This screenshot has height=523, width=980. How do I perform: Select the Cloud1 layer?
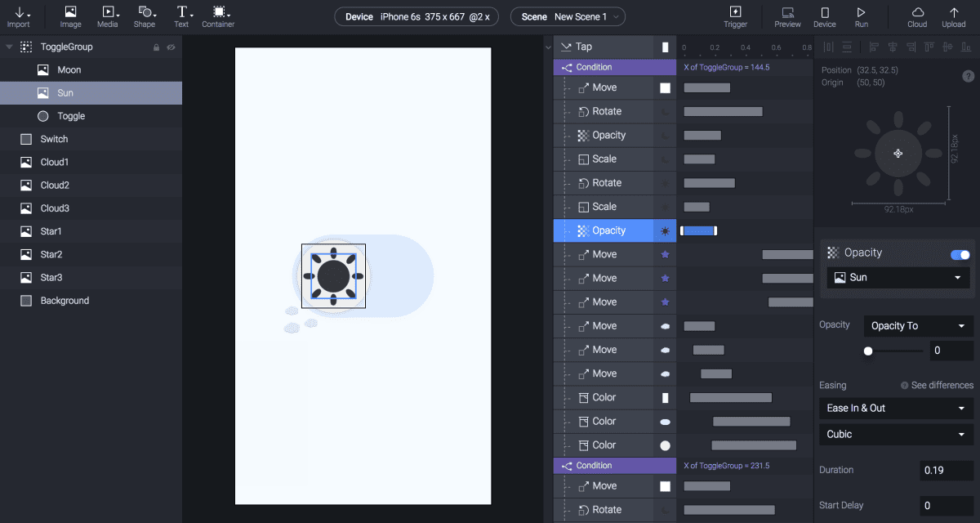click(91, 162)
